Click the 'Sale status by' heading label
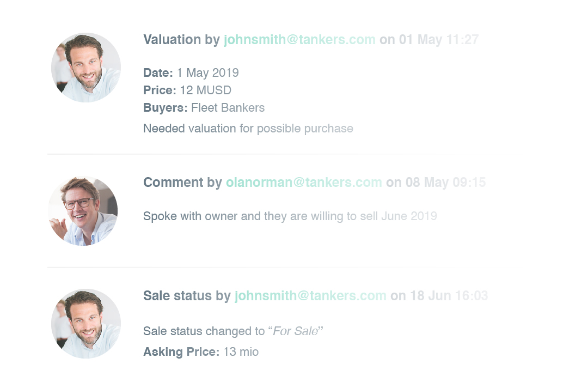The width and height of the screenshot is (588, 388). click(x=187, y=296)
